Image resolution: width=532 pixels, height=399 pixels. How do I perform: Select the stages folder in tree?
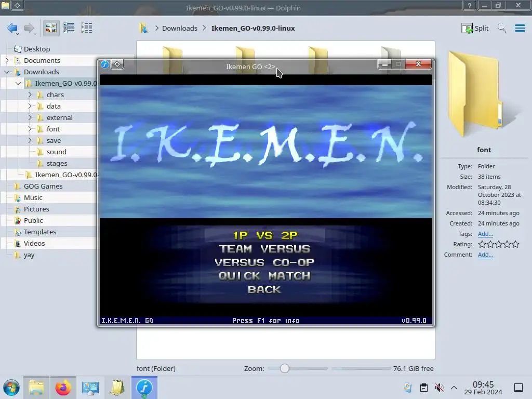57,164
